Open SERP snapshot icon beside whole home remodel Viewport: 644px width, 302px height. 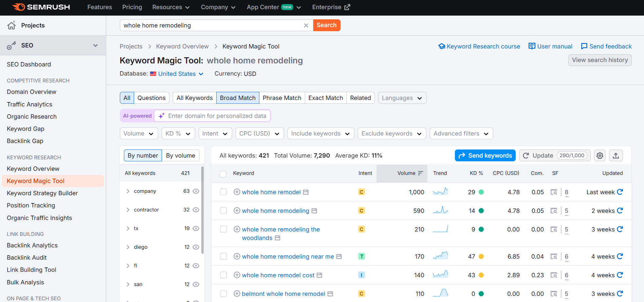[306, 192]
